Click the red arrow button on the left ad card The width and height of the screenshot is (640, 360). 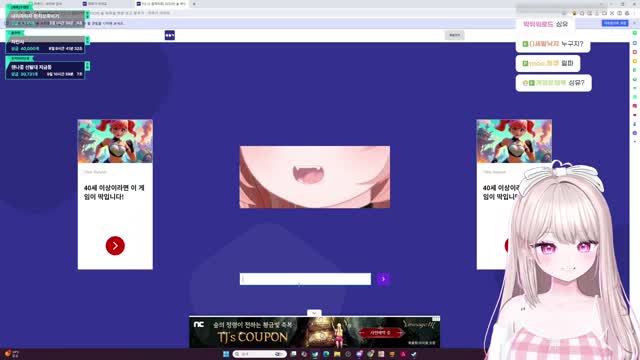point(115,246)
